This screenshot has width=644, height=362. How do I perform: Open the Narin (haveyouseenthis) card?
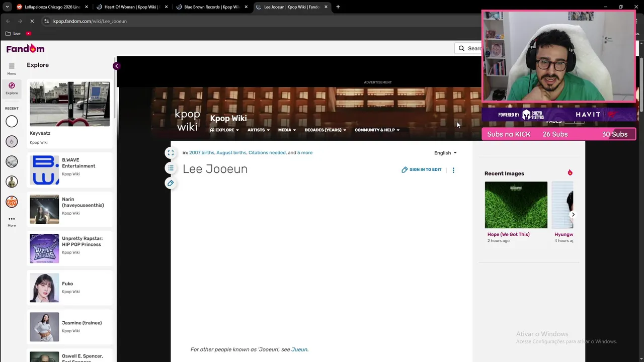click(x=69, y=209)
